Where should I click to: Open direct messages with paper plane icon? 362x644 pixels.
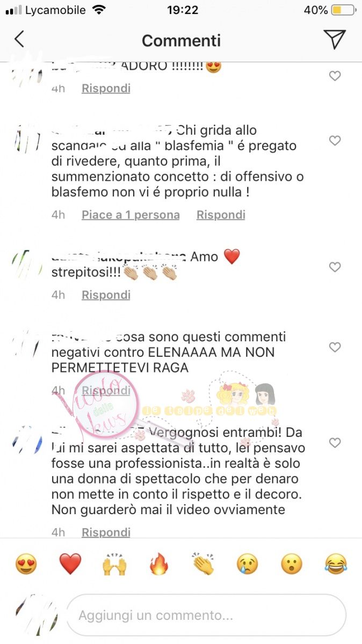334,40
